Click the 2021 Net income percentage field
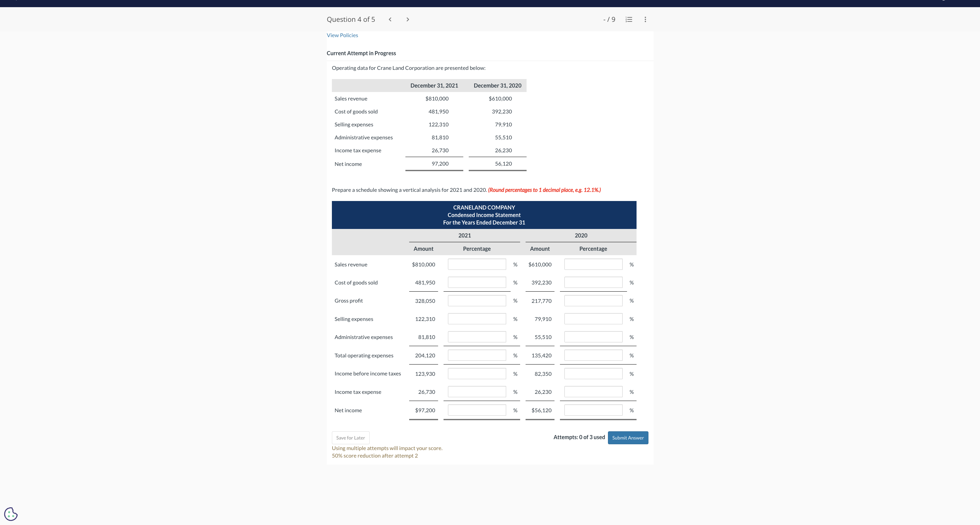This screenshot has width=980, height=525. tap(477, 410)
